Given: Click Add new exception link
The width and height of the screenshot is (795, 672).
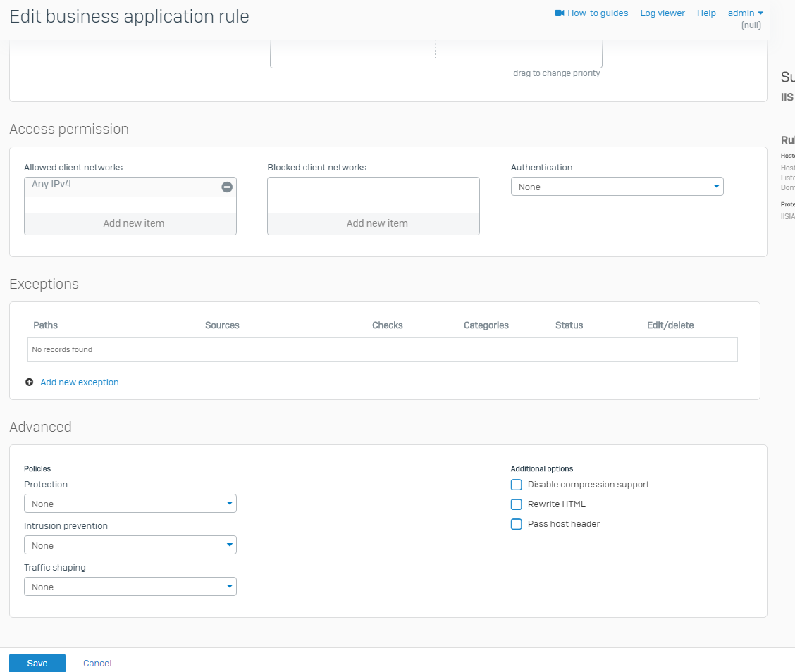Looking at the screenshot, I should (80, 382).
